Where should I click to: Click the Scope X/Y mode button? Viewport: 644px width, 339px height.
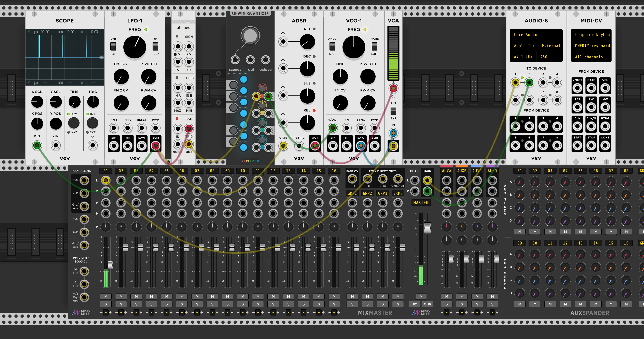[x=74, y=123]
